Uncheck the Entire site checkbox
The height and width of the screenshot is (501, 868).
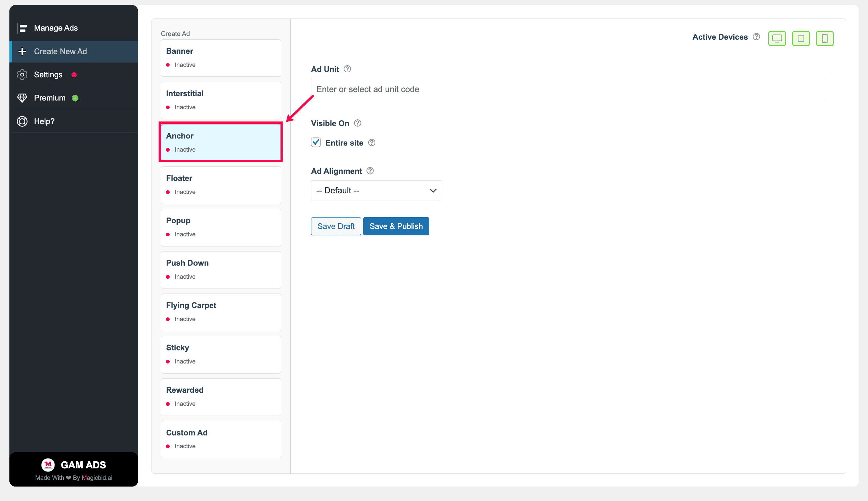316,142
